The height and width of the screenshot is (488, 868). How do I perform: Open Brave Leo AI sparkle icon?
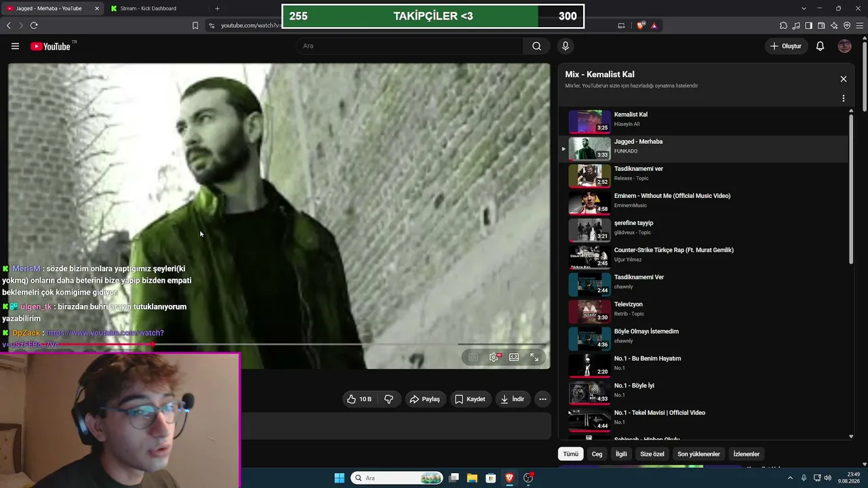(x=834, y=26)
